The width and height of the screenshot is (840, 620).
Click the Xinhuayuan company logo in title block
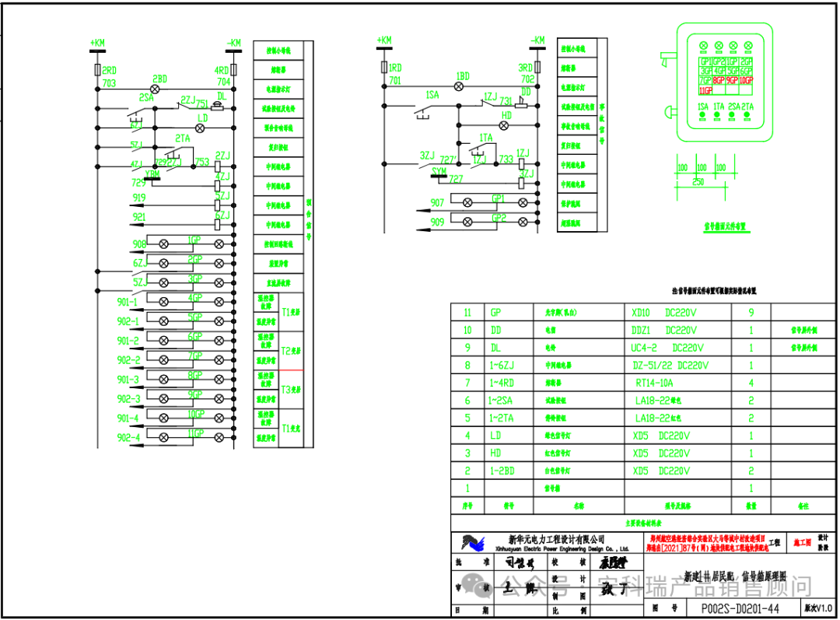pos(473,543)
